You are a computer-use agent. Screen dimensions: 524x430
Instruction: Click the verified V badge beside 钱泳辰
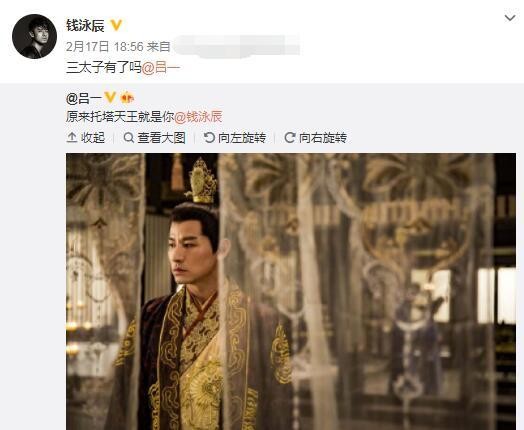tap(116, 25)
